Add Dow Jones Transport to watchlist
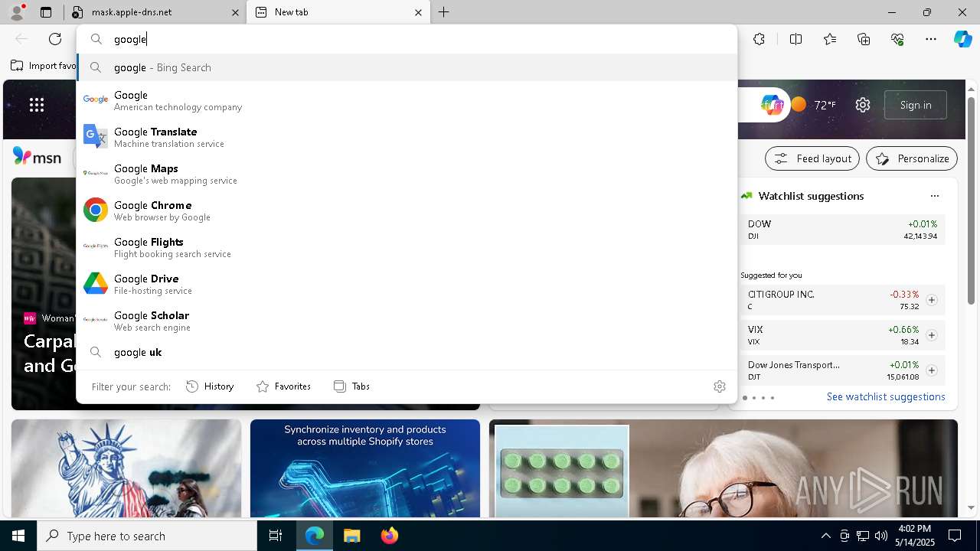This screenshot has height=551, width=980. 932,370
